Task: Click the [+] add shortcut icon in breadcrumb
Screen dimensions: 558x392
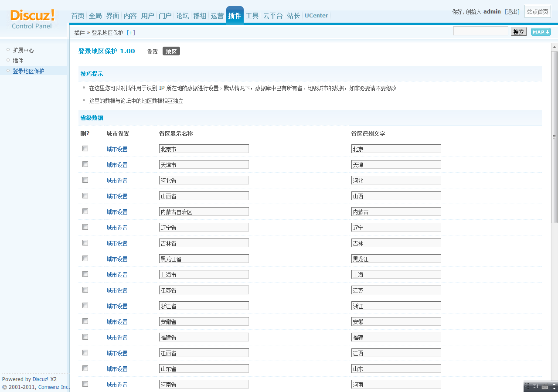Action: pyautogui.click(x=131, y=33)
